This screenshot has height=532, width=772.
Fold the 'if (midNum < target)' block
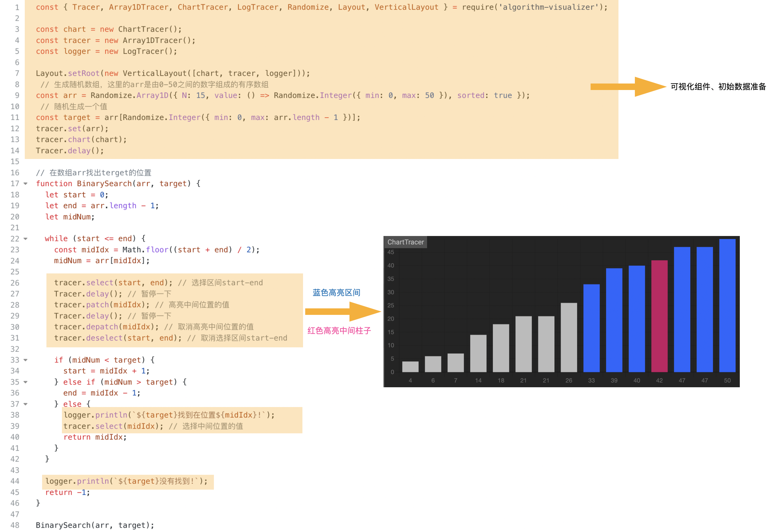[x=25, y=360]
